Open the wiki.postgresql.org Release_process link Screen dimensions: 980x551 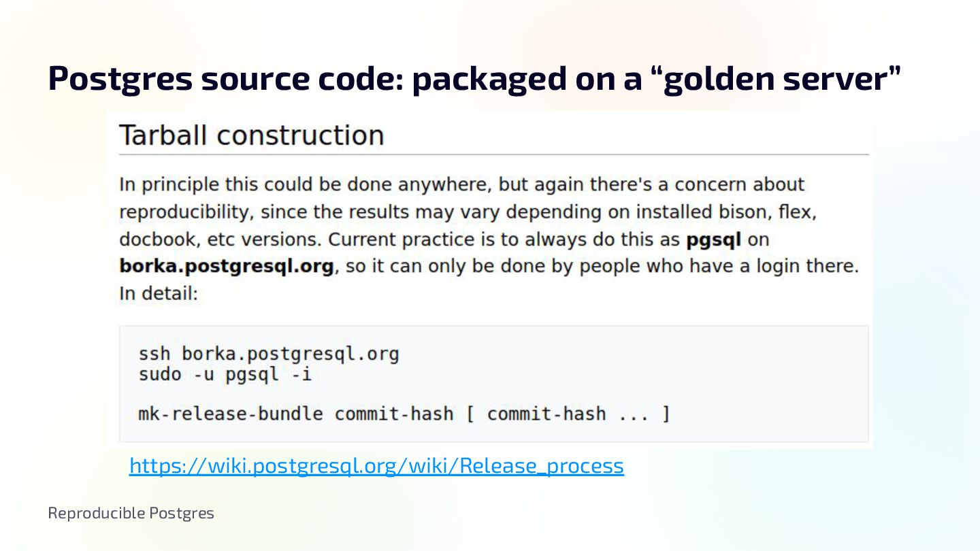(376, 466)
